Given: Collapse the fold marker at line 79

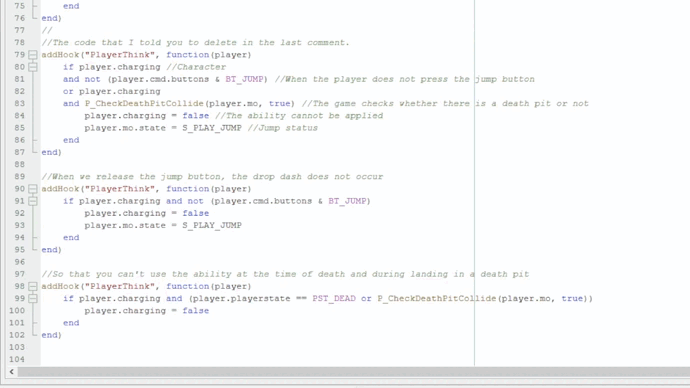Looking at the screenshot, I should [x=33, y=55].
